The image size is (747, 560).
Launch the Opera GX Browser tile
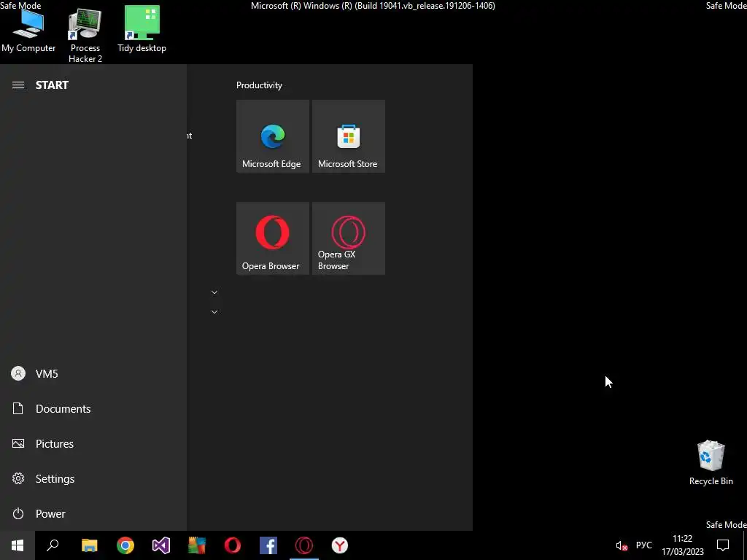tap(348, 238)
